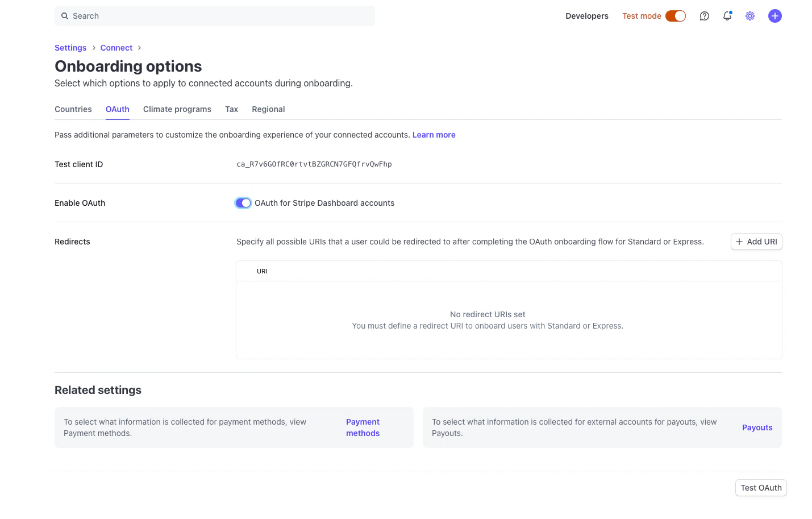Click the purple plus create button
Screen dimensions: 812x519
pyautogui.click(x=775, y=16)
